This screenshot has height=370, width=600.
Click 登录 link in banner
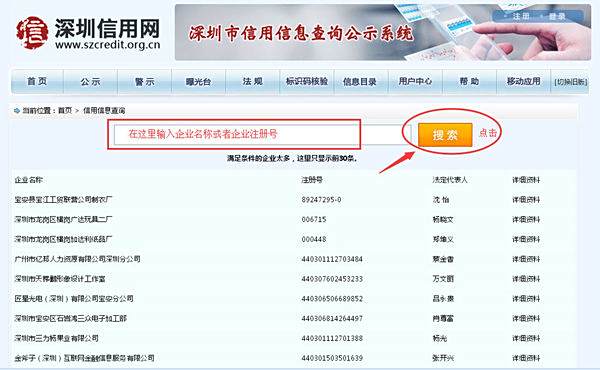pos(557,16)
